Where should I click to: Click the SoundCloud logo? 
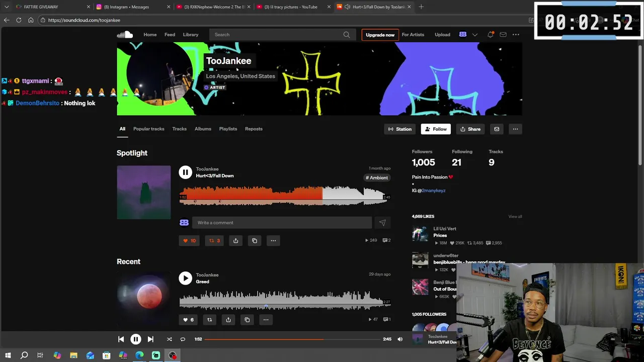(x=125, y=35)
